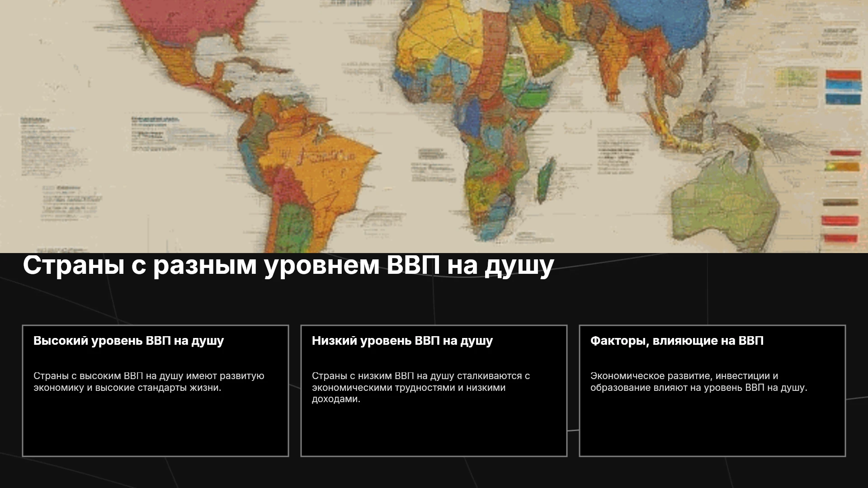Click the green Argentina area at map bottom
868x488 pixels.
[294, 228]
